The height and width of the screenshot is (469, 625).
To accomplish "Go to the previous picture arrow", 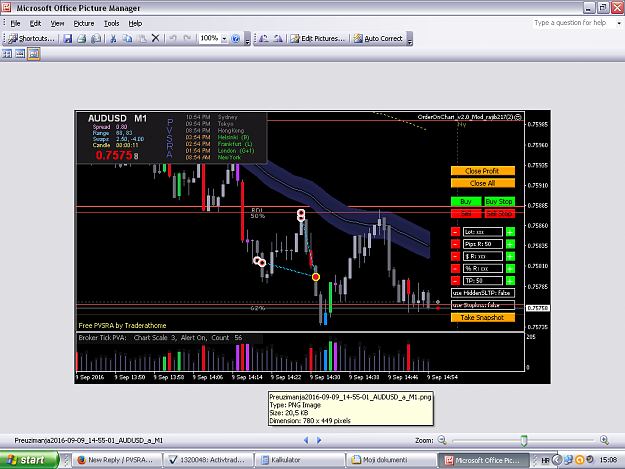I will point(306,440).
